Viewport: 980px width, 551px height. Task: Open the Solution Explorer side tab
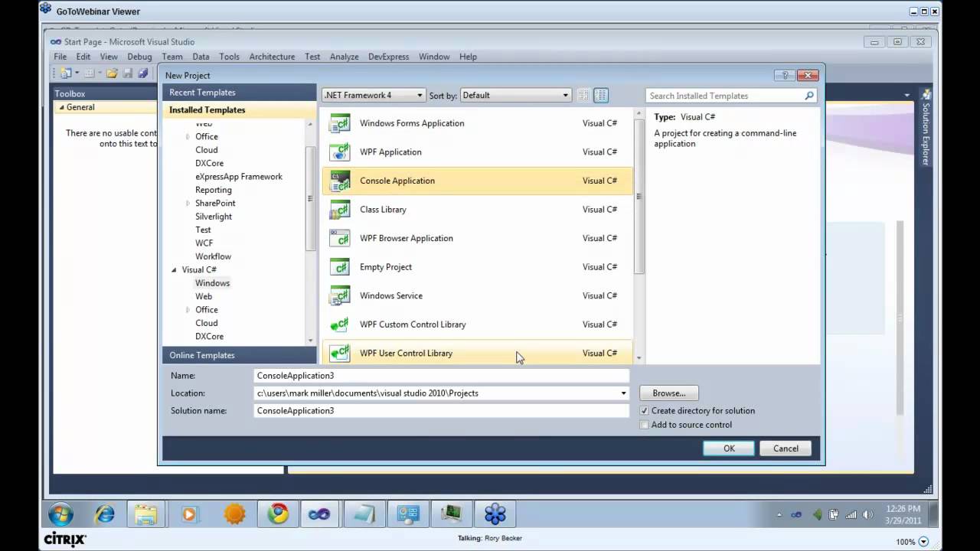[x=925, y=128]
